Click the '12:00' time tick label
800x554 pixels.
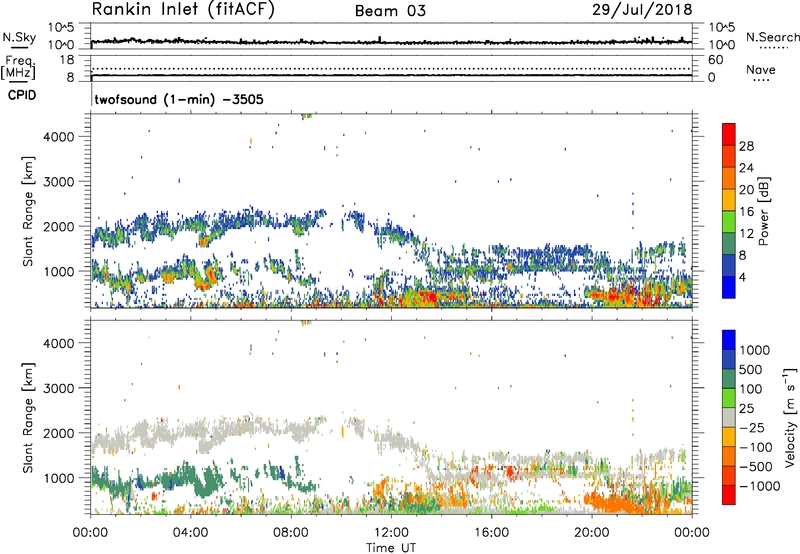391,533
